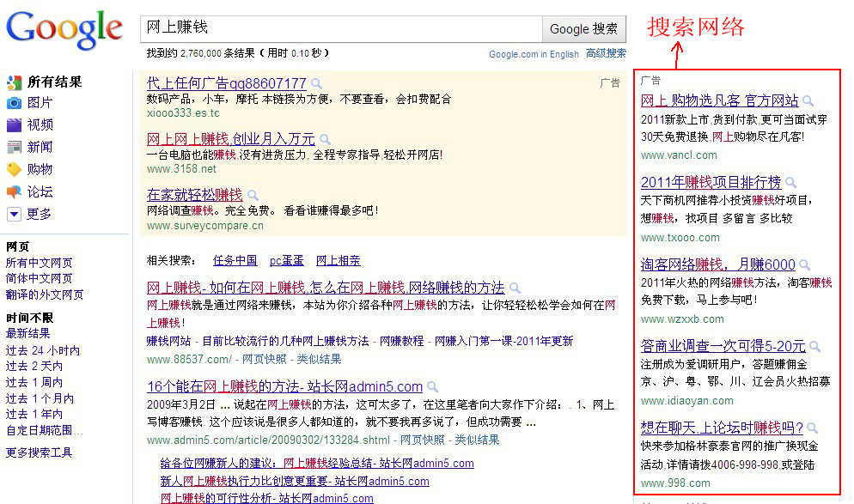
Task: Open 图片 via its camera icon
Action: pyautogui.click(x=14, y=103)
